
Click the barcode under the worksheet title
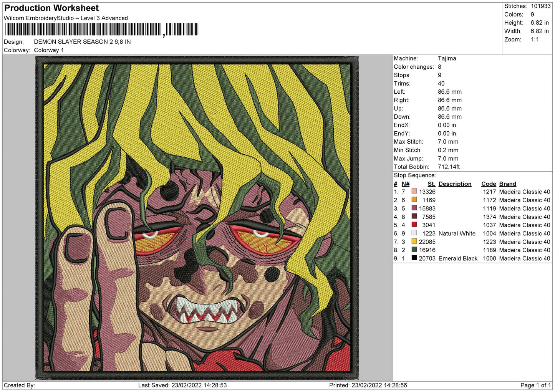102,30
